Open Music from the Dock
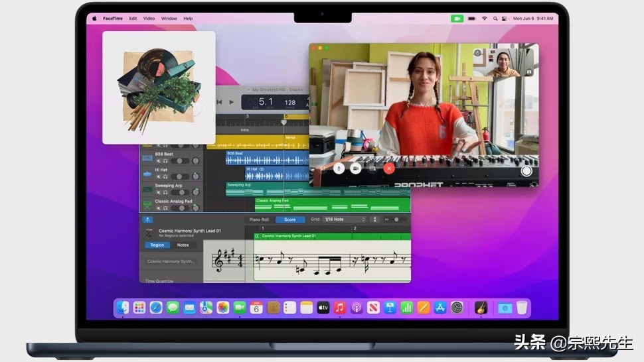 [x=340, y=308]
